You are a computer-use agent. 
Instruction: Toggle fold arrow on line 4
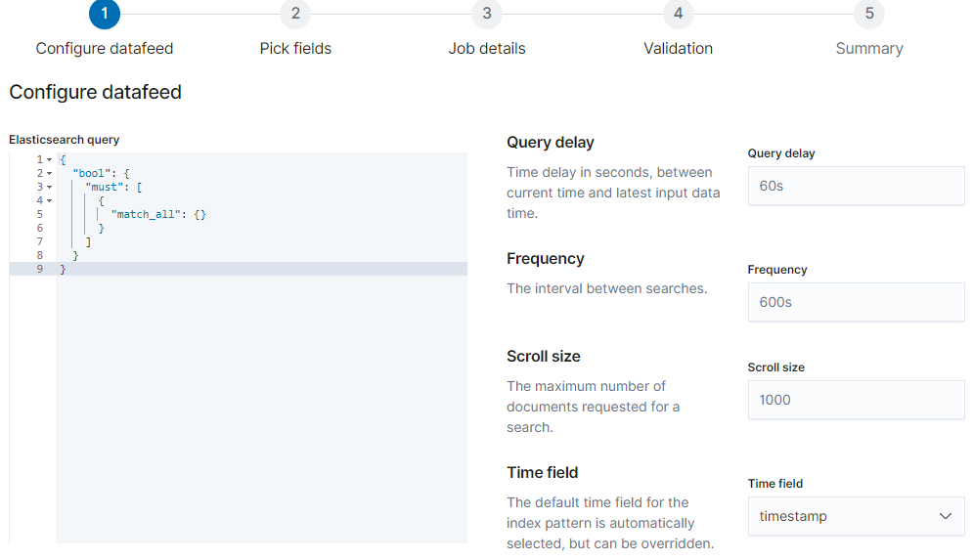tap(49, 200)
